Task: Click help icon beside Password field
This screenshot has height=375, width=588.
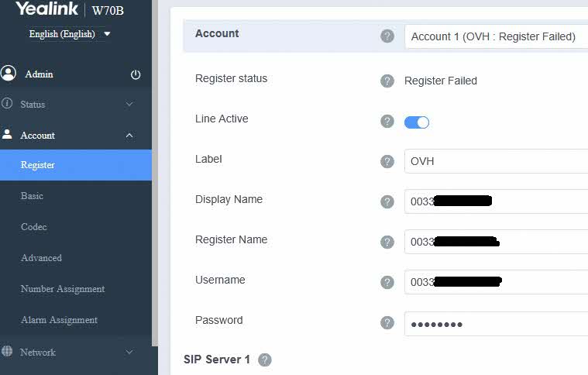Action: (387, 323)
